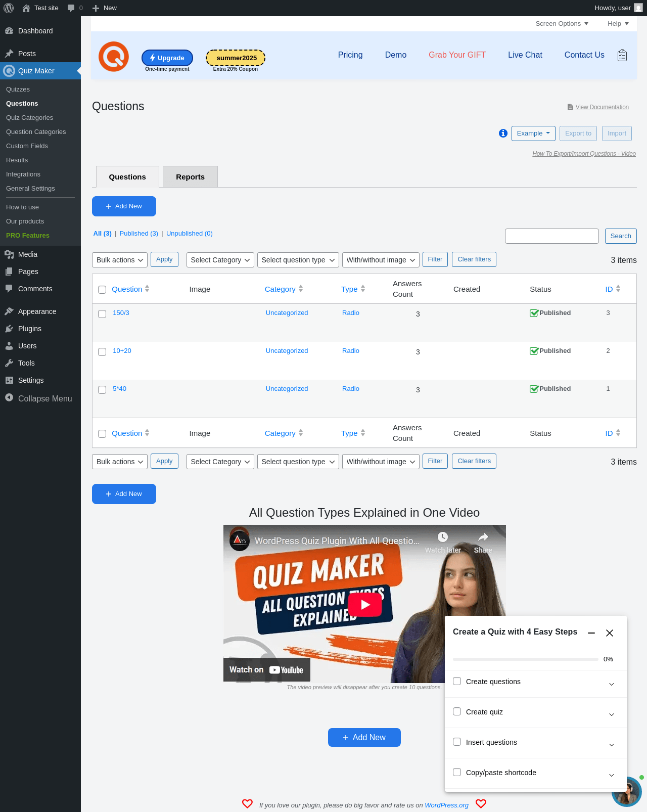Select the 150/3 question checkbox
Screen dimensions: 647x812
click(x=102, y=314)
